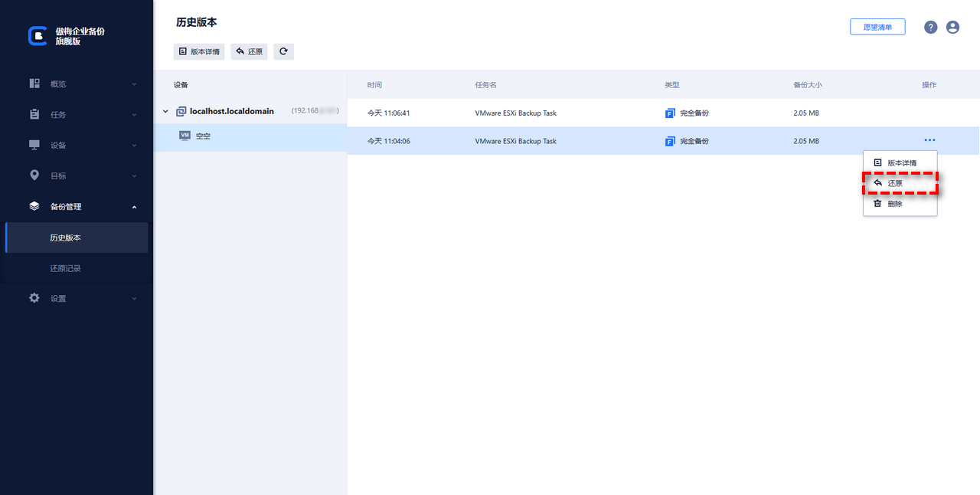Select 版本详情 in the context menu
The image size is (980, 495).
pyautogui.click(x=900, y=162)
